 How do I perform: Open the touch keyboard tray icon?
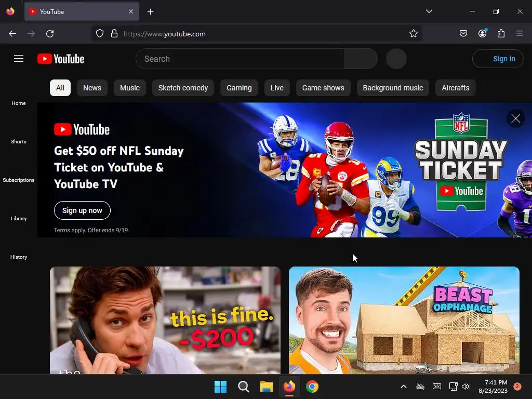[x=437, y=387]
